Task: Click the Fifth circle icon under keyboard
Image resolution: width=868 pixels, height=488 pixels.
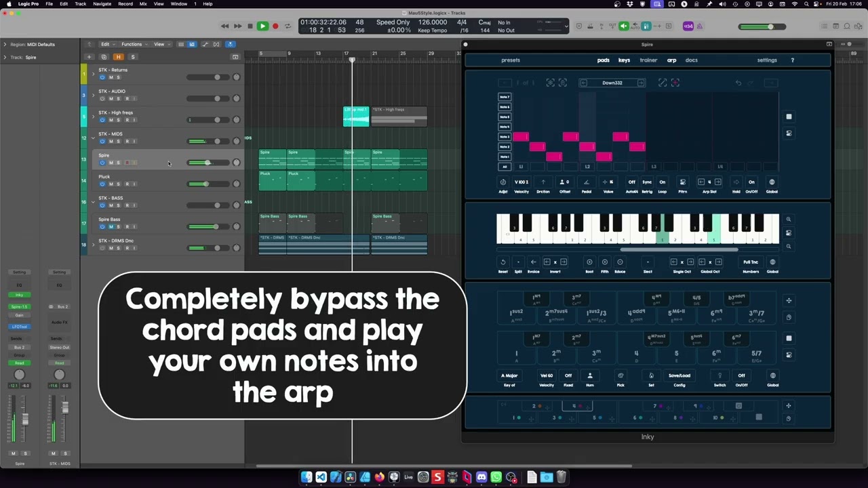Action: [x=605, y=262]
